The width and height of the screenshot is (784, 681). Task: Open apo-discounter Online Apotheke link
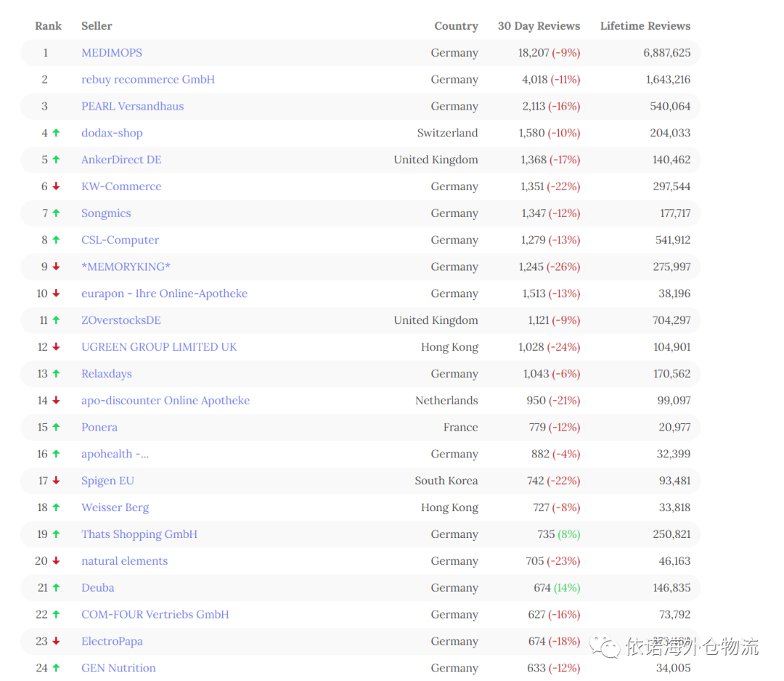pyautogui.click(x=166, y=401)
